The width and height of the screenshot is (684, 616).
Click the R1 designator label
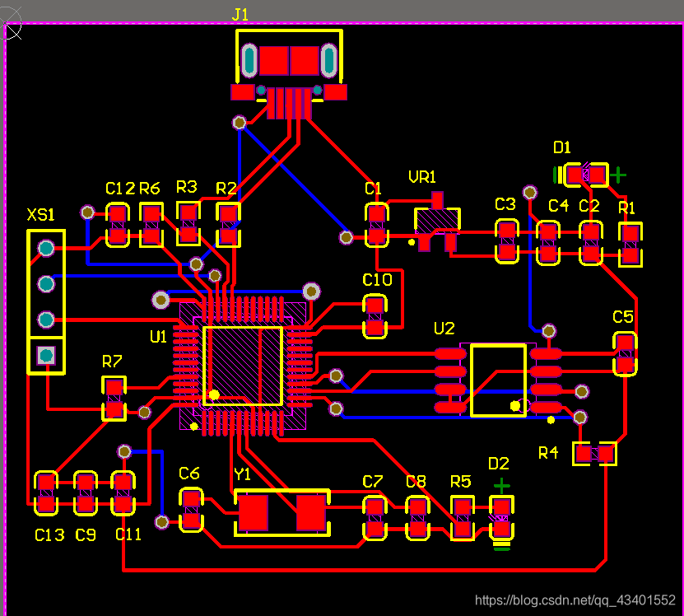[626, 208]
